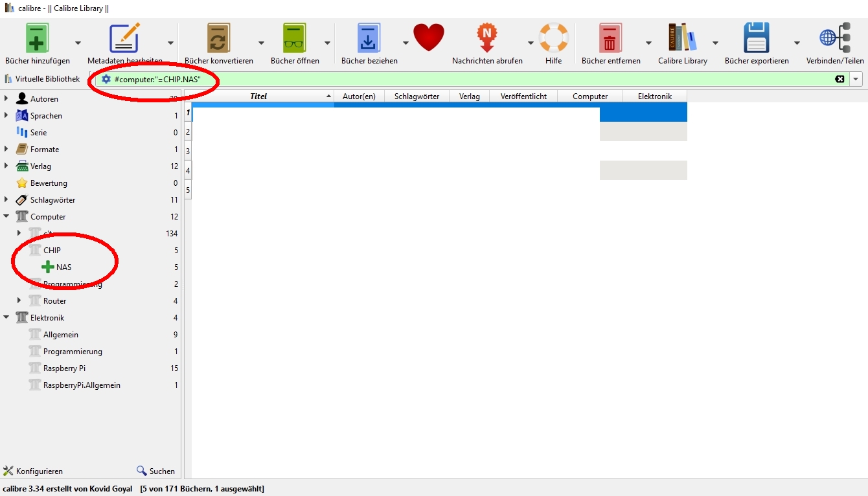Expand the Schlagwörter category

coord(6,199)
